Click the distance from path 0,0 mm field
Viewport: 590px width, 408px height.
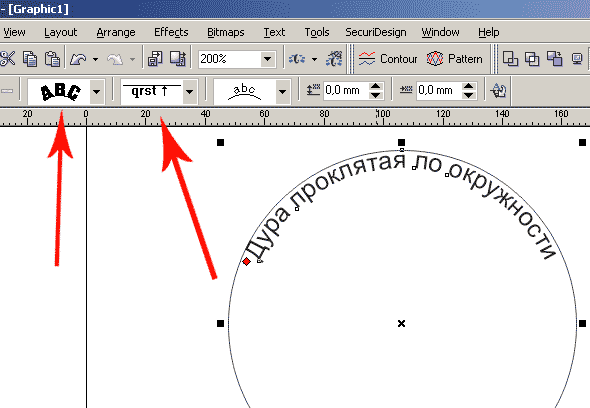pyautogui.click(x=345, y=90)
